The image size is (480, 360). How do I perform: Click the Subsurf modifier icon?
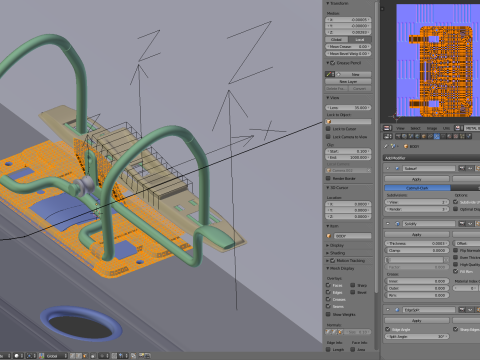397,168
